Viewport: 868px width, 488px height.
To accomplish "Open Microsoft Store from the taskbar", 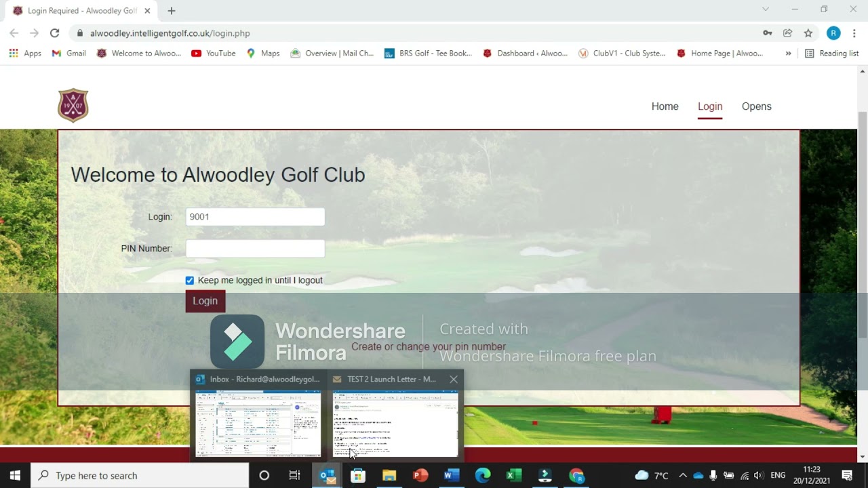I will 358,475.
